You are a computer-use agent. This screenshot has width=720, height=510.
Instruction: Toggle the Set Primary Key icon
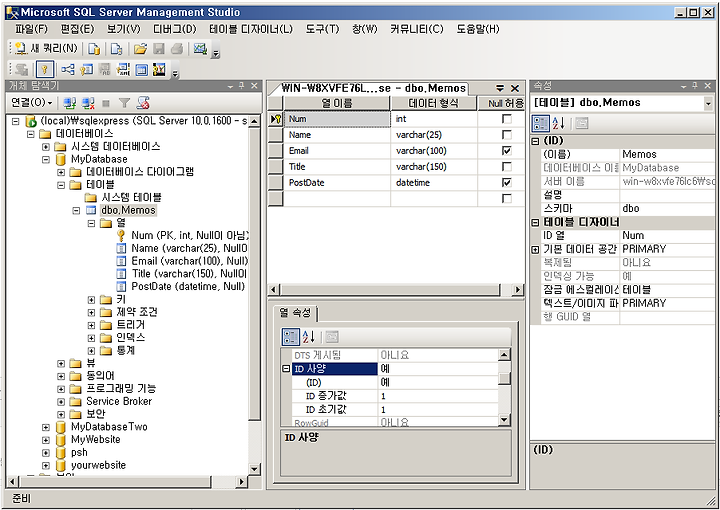click(x=45, y=69)
